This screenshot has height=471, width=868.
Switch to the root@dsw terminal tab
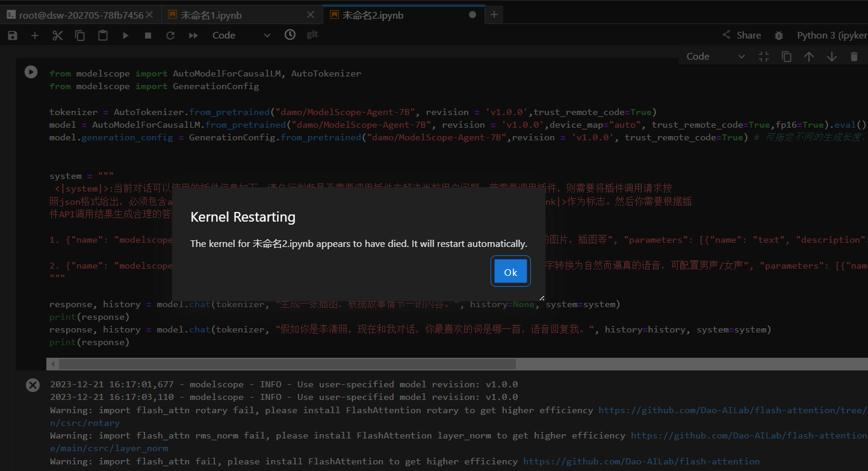[81, 15]
